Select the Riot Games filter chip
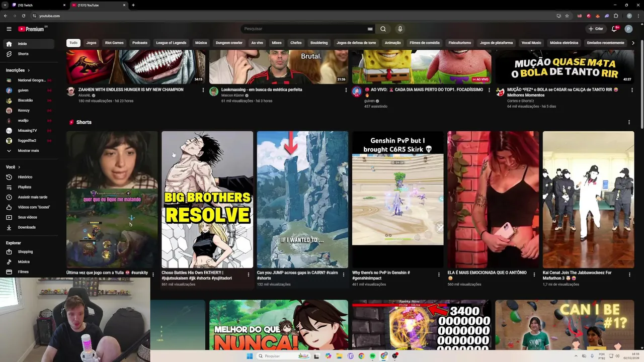Viewport: 644px width, 362px height. tap(114, 43)
